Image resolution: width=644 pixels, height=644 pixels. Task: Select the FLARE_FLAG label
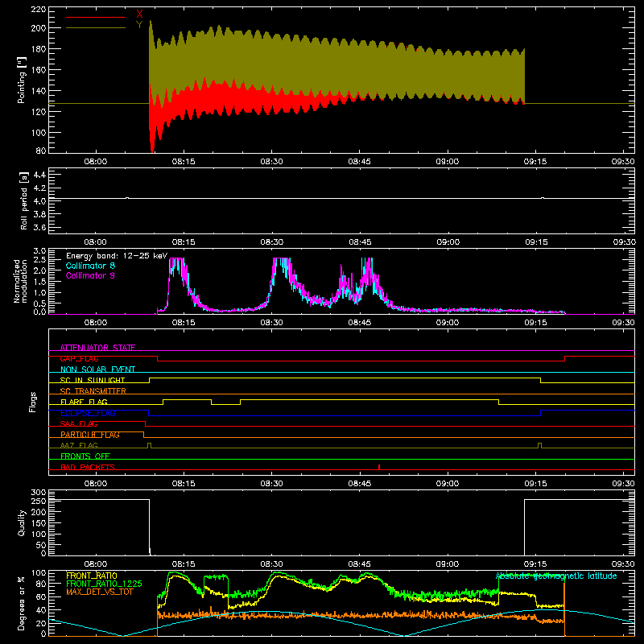84,402
